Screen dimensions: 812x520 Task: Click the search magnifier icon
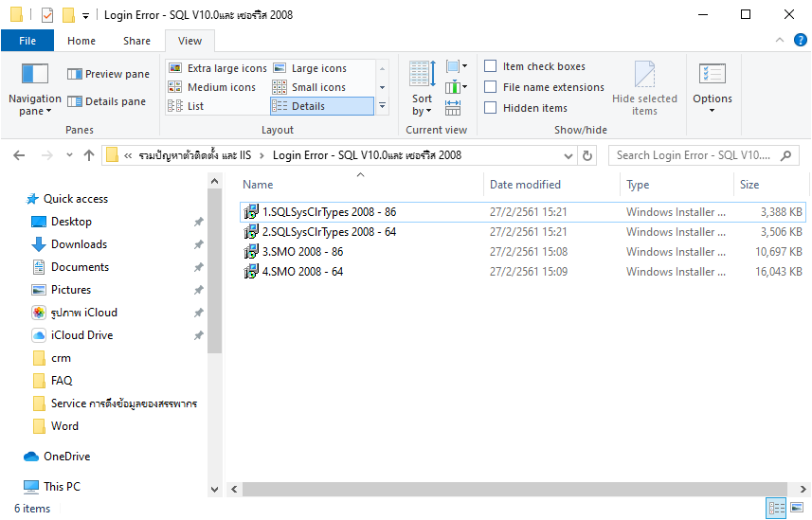click(786, 155)
